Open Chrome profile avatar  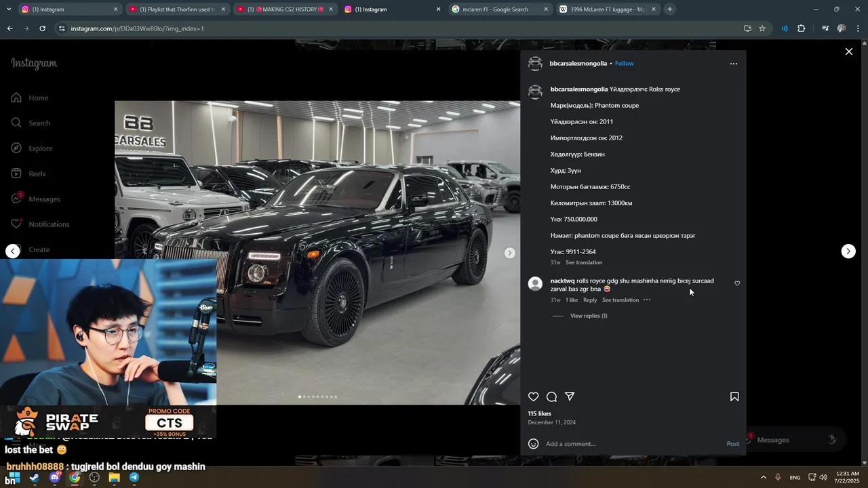[842, 28]
